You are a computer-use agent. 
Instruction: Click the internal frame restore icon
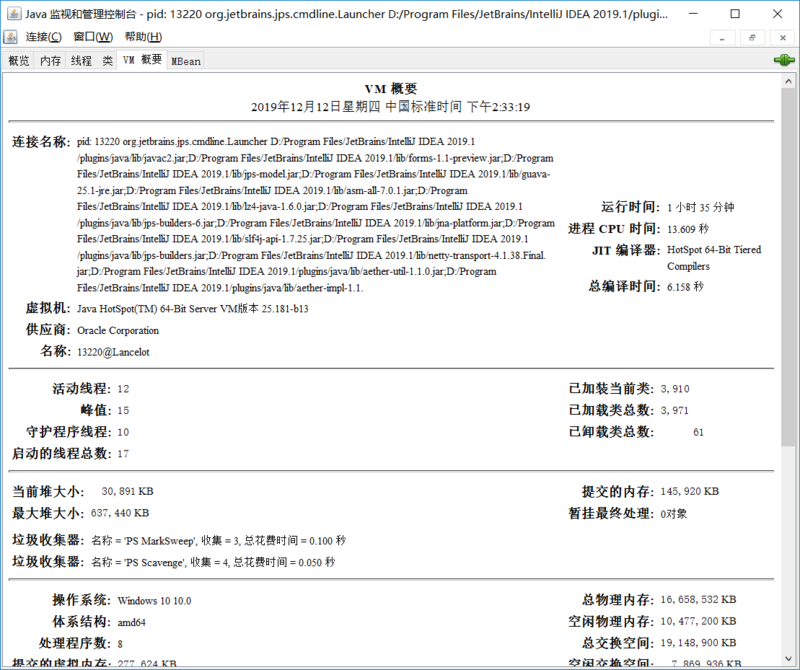point(752,37)
